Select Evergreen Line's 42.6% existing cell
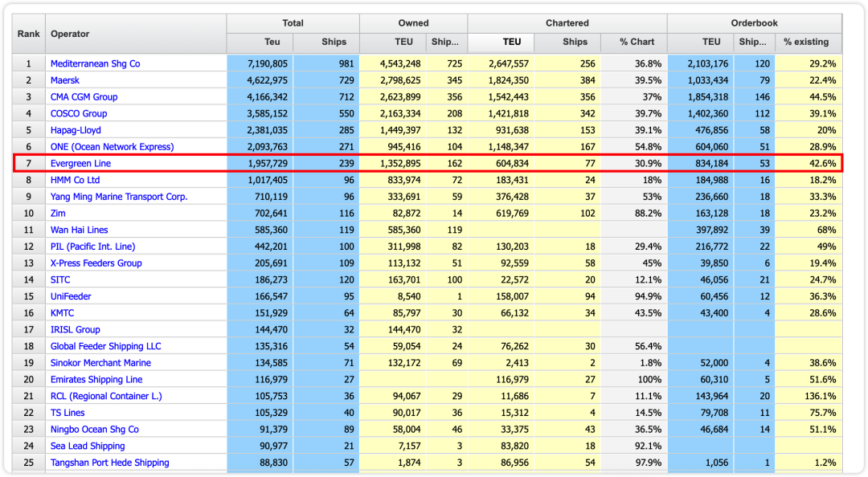Image resolution: width=868 pixels, height=477 pixels. [x=808, y=163]
